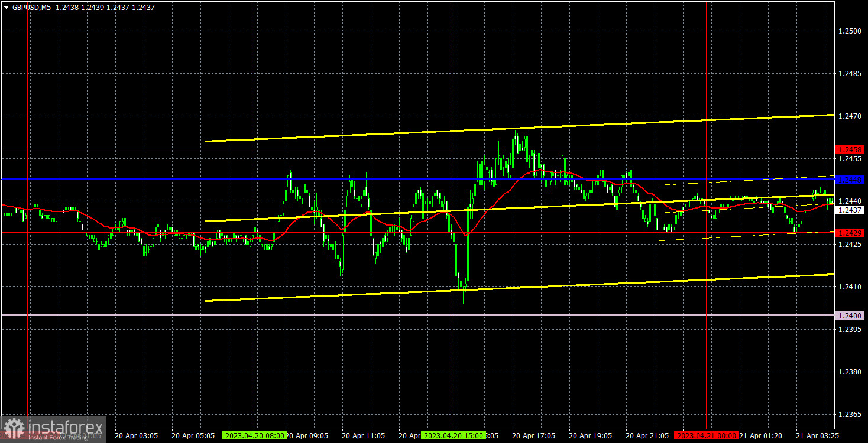The width and height of the screenshot is (868, 443).
Task: Click the 21 Apr 03:25 time label
Action: (817, 435)
